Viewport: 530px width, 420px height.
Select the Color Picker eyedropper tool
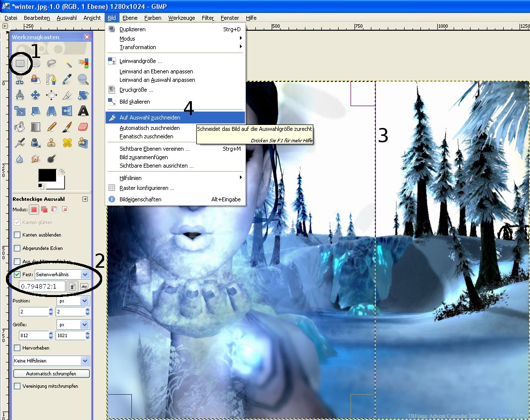(x=67, y=79)
